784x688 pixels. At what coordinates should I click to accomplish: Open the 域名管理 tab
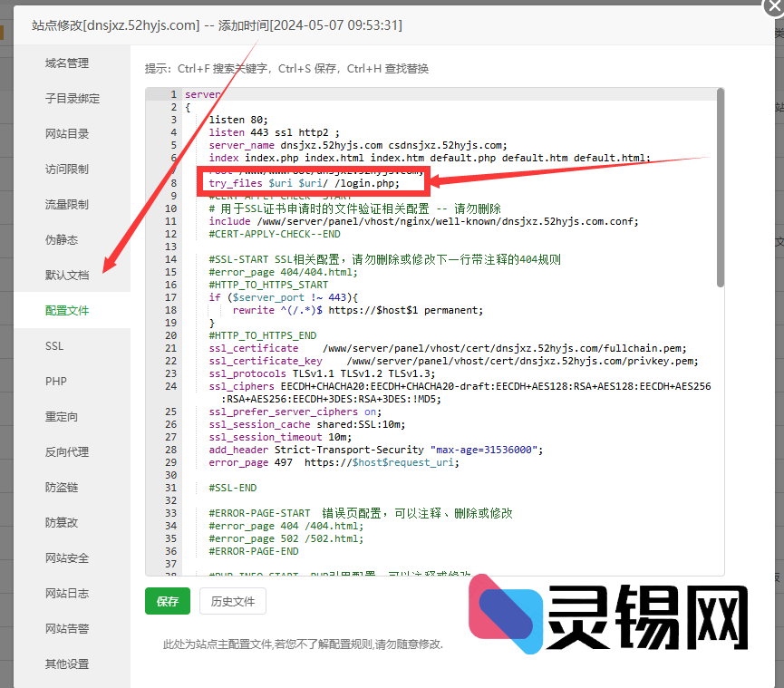[x=67, y=63]
